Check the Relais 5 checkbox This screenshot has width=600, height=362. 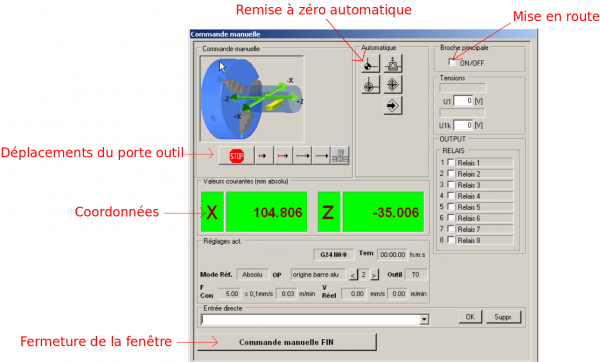451,207
